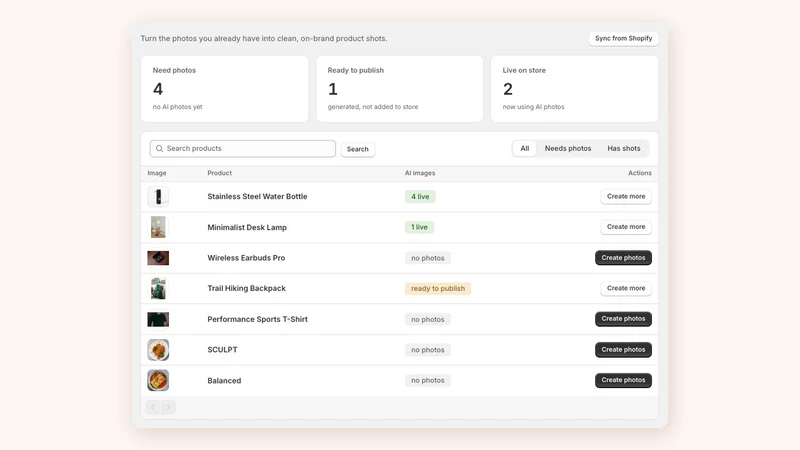The image size is (800, 450).
Task: Click no photos badge for Performance Sports T-Shirt
Action: coord(428,319)
